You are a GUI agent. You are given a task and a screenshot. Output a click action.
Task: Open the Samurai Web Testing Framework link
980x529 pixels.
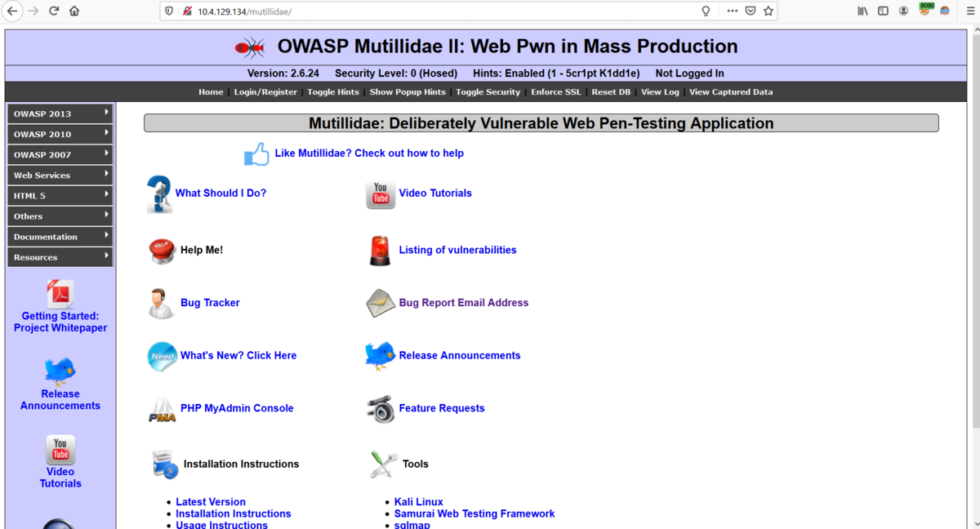pyautogui.click(x=474, y=514)
